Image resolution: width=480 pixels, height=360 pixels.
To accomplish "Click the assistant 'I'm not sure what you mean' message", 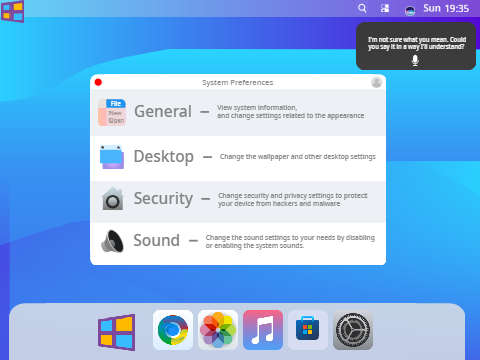I will pos(417,43).
